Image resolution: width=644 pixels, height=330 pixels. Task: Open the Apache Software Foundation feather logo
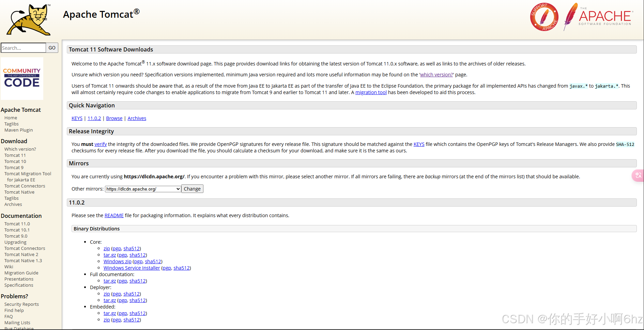[598, 17]
